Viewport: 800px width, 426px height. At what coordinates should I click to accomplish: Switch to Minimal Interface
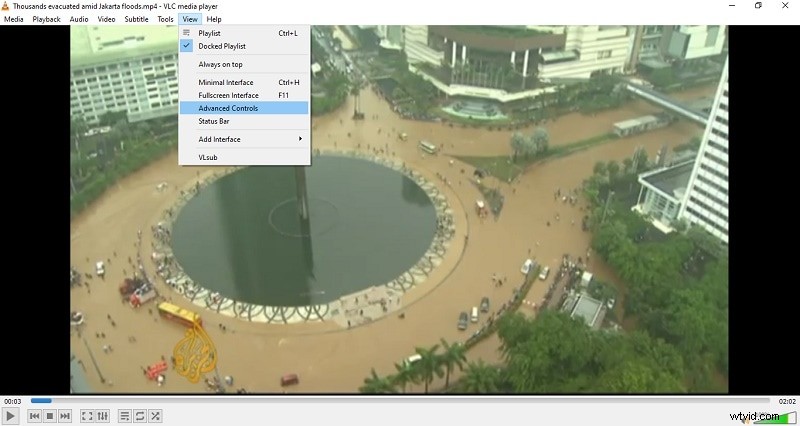click(244, 82)
